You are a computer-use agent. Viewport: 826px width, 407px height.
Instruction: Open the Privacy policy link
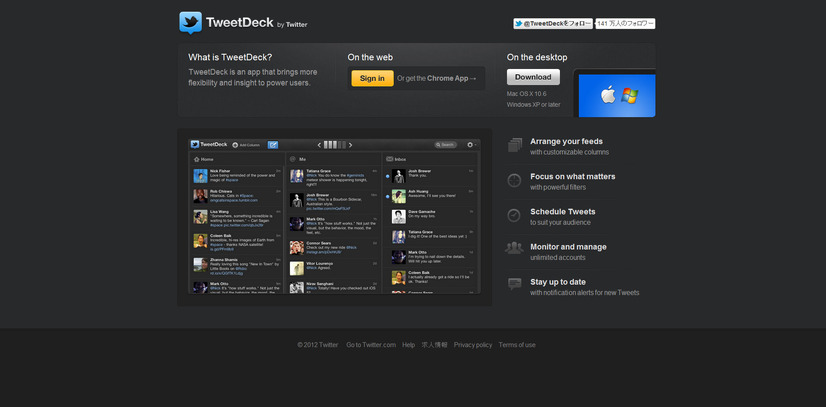tap(473, 345)
